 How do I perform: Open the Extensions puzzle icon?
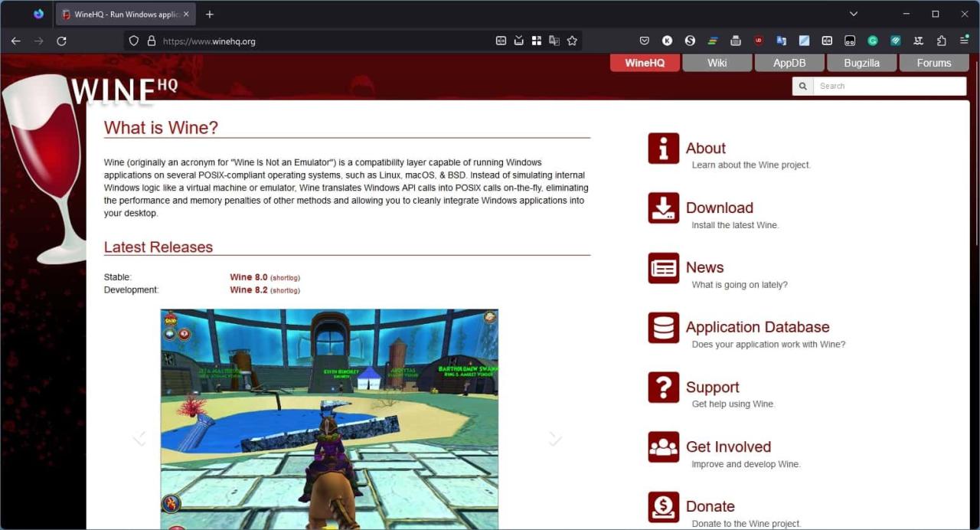click(x=942, y=41)
